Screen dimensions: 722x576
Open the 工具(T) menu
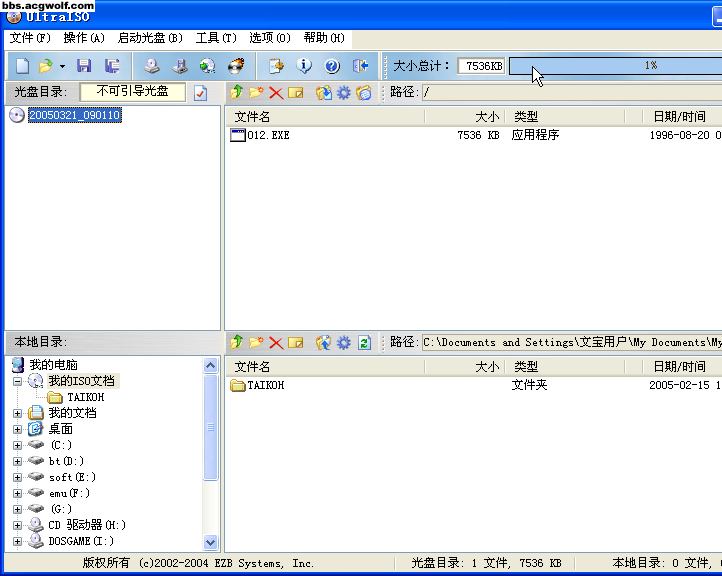(x=216, y=38)
